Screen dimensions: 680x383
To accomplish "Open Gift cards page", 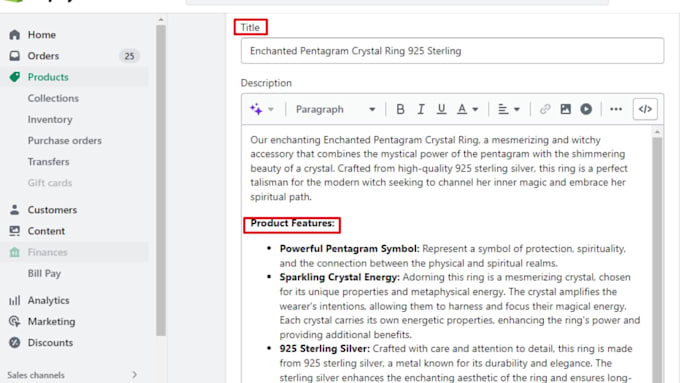I will click(x=49, y=183).
